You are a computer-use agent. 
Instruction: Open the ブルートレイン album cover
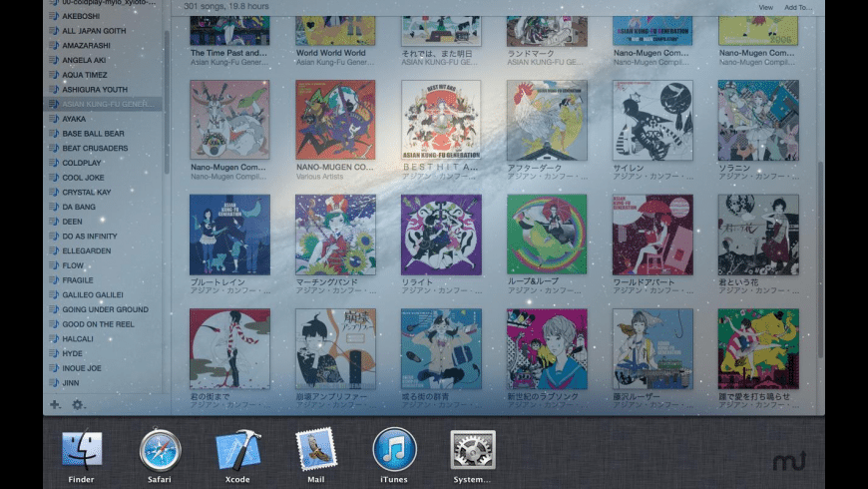[229, 235]
